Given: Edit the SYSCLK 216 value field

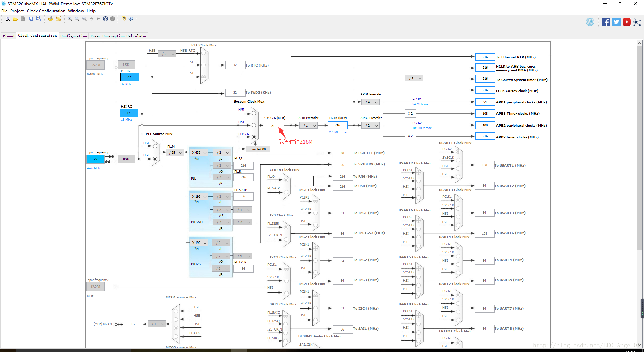Looking at the screenshot, I should (274, 126).
